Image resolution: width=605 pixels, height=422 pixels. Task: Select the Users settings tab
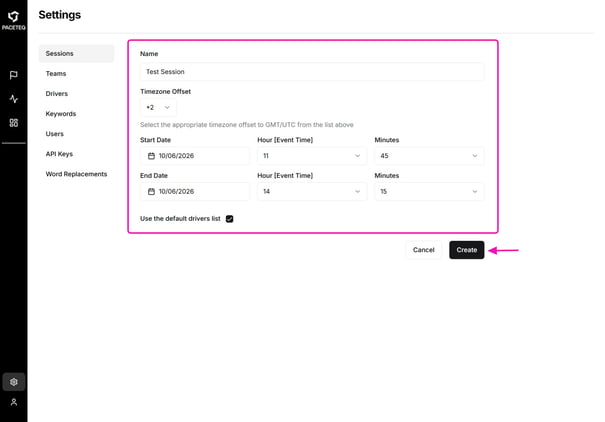(76, 133)
